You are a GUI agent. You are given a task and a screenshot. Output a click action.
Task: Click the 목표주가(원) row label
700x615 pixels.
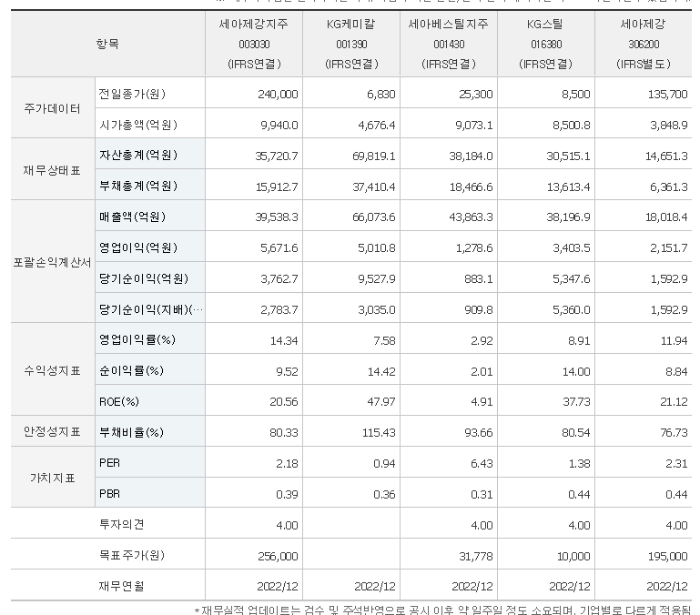[x=132, y=555]
